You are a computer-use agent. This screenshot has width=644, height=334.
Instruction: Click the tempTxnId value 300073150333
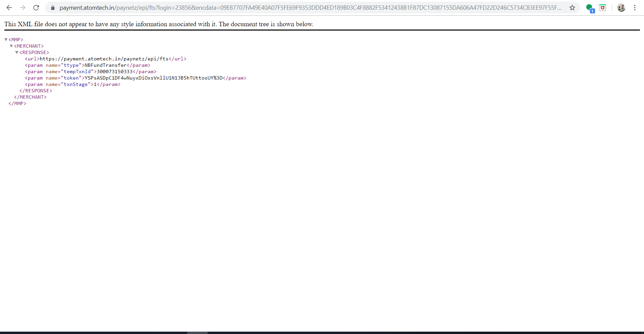click(x=114, y=71)
